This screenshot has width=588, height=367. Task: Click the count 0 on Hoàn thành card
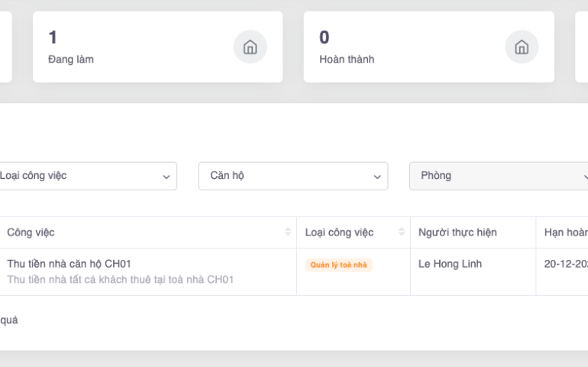pos(325,37)
